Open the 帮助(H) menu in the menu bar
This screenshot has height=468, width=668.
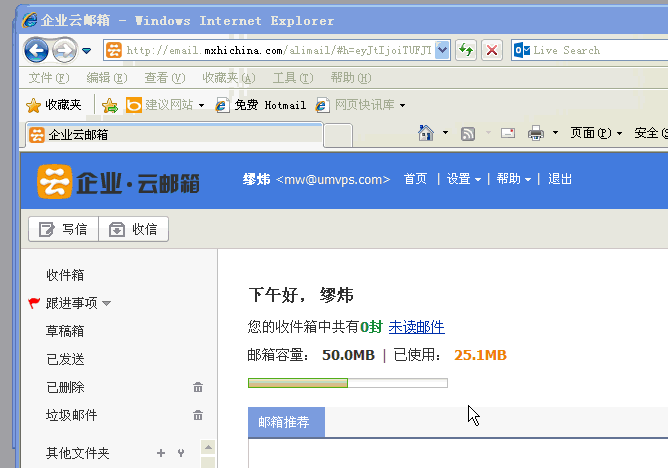(351, 78)
